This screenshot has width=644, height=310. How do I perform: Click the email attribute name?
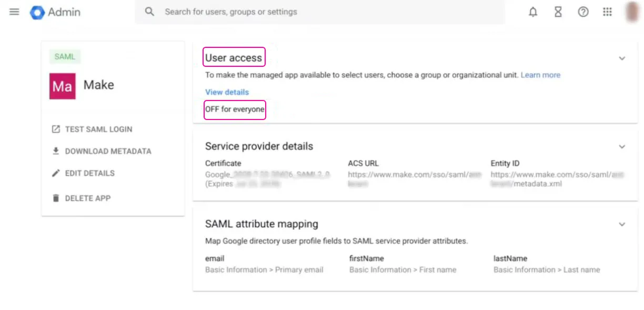click(215, 258)
